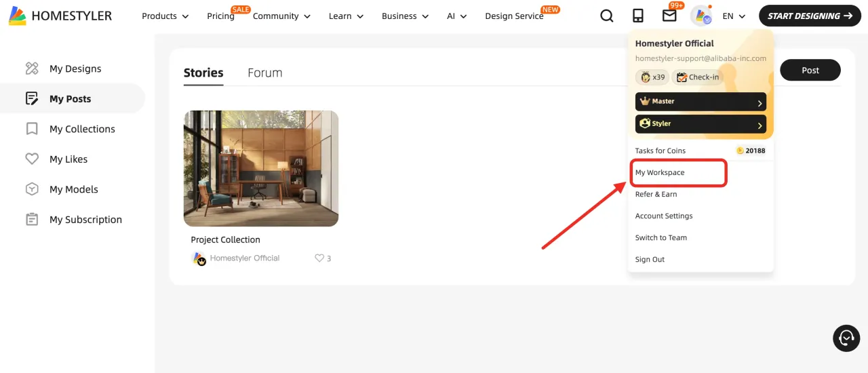Click the coin count x39 badge

point(652,77)
